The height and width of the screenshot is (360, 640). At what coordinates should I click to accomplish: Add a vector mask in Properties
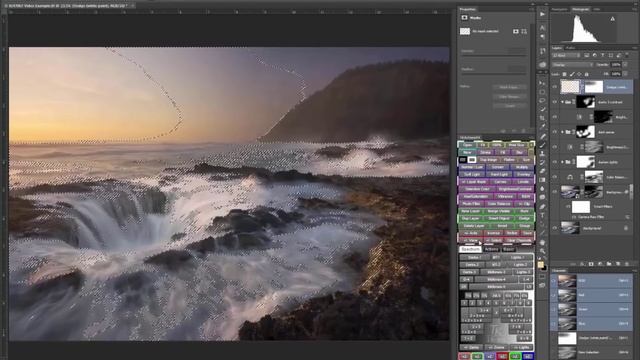pyautogui.click(x=524, y=31)
